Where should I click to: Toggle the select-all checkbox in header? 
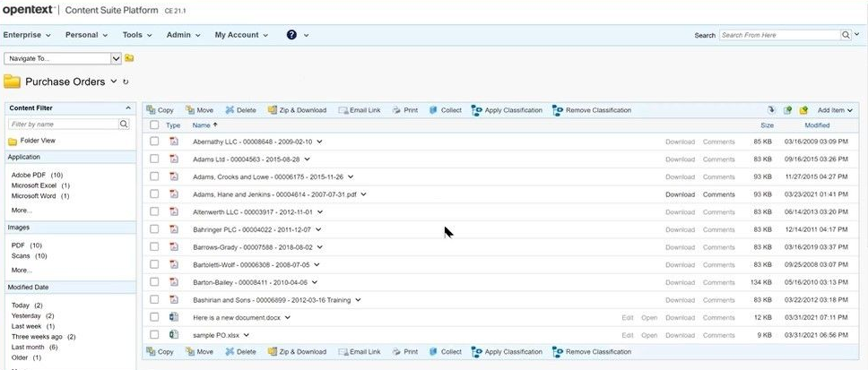pyautogui.click(x=154, y=125)
